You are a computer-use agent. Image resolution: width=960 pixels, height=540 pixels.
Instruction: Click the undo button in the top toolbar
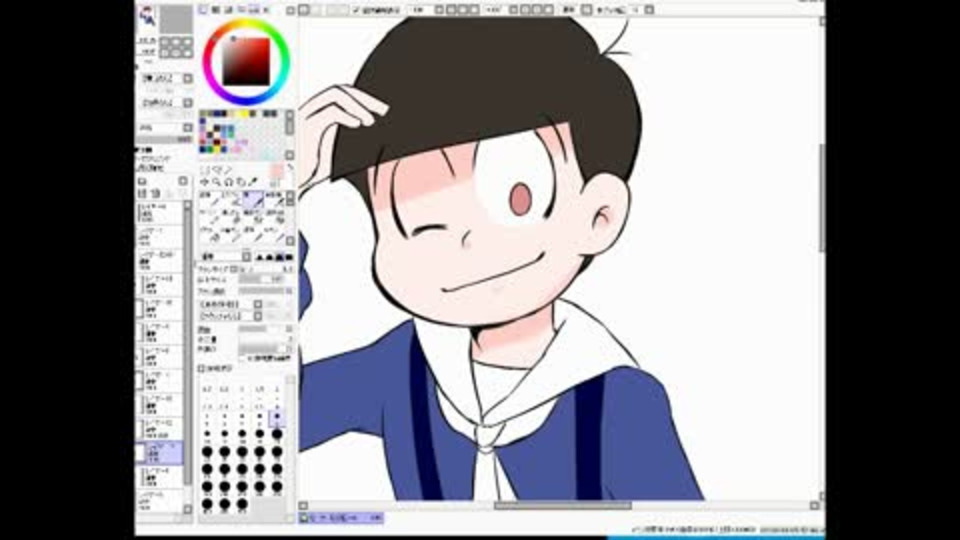304,10
